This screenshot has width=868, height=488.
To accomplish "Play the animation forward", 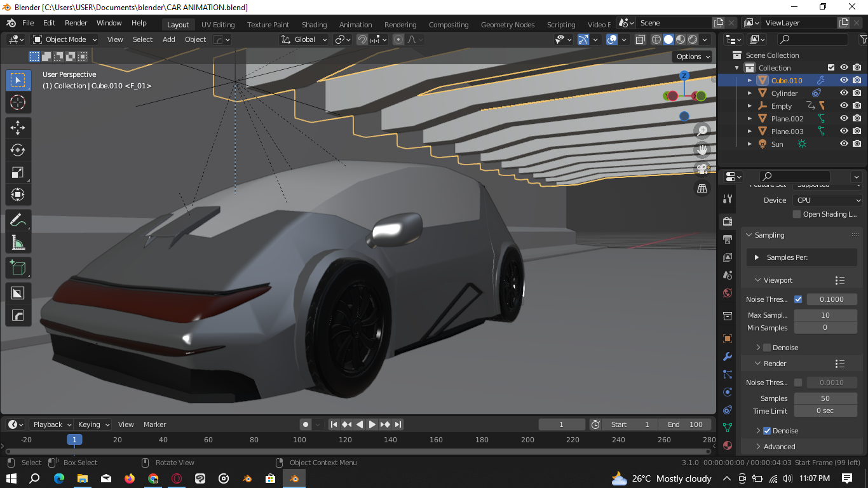I will 372,424.
